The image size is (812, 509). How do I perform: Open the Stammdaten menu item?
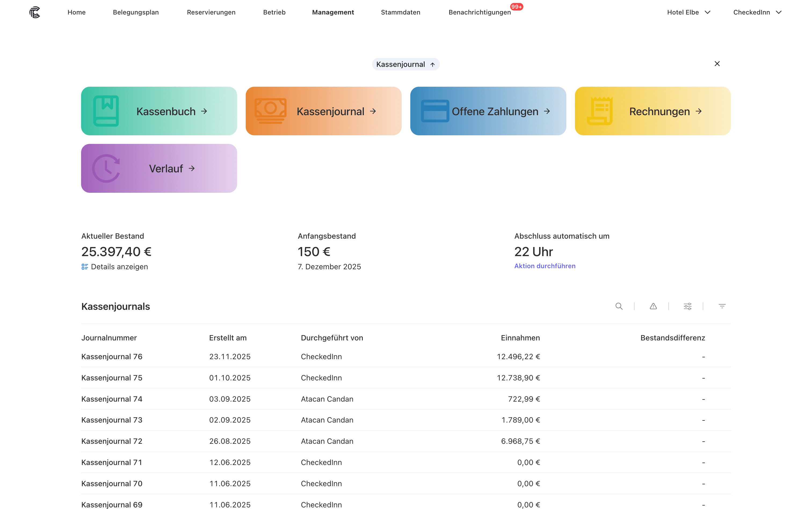coord(400,12)
